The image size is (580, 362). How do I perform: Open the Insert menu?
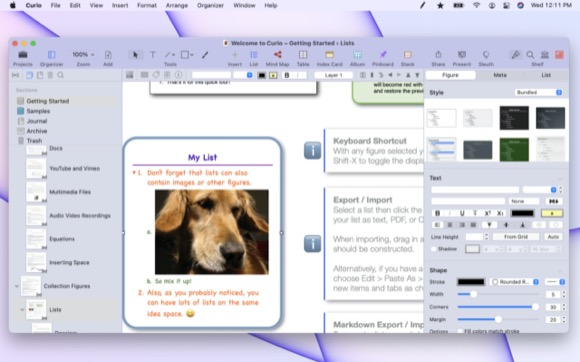pyautogui.click(x=120, y=6)
